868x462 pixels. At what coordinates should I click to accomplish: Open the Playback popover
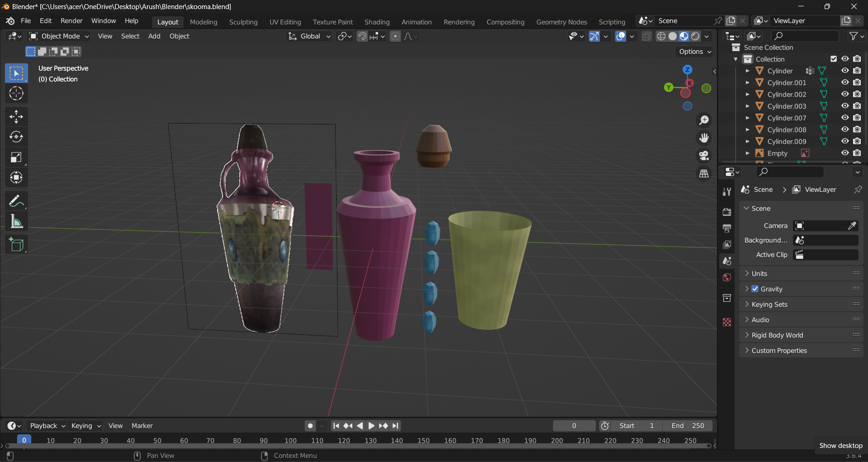[47, 426]
